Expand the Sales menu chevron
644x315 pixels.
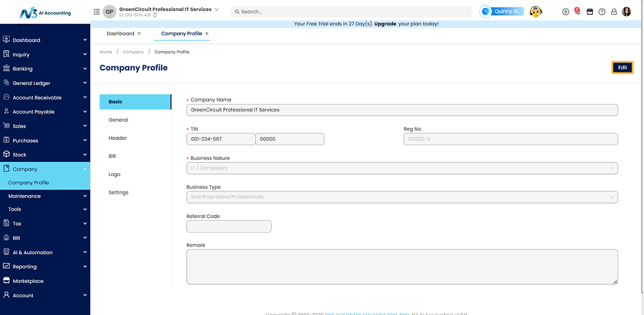point(85,126)
